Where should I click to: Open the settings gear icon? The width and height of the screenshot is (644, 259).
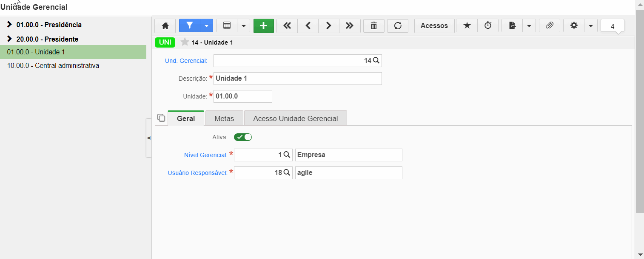(574, 26)
